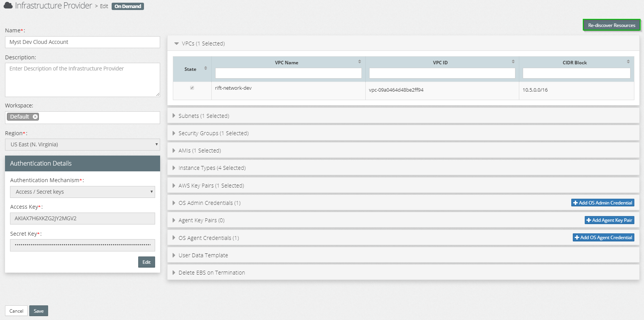Viewport: 644px width, 320px height.
Task: Sort by the VPC ID column
Action: pos(513,62)
